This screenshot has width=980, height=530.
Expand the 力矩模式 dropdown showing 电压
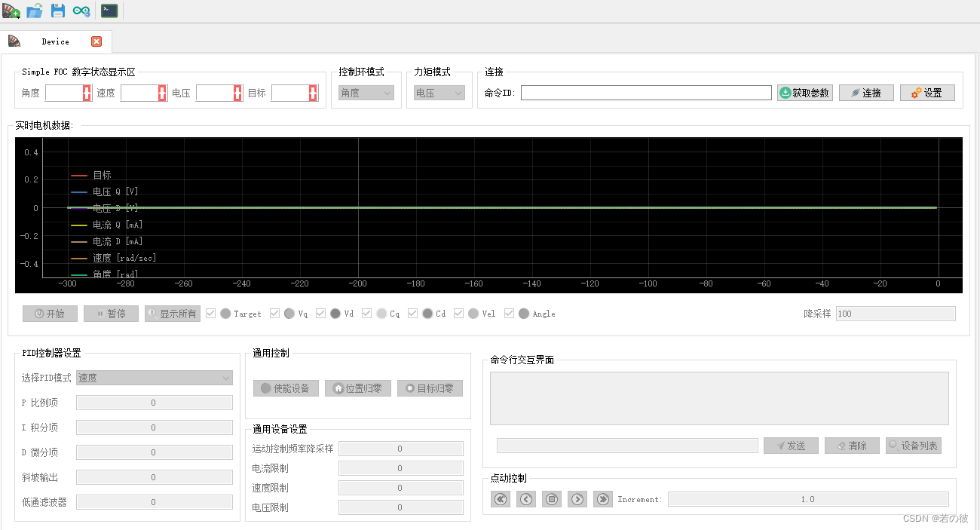pos(439,92)
